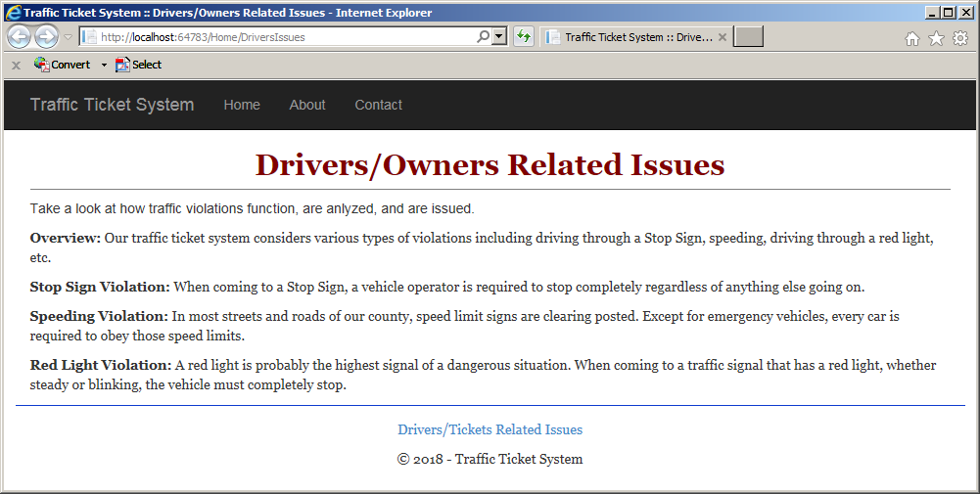This screenshot has width=980, height=494.
Task: Open a new blank tab
Action: click(x=748, y=37)
